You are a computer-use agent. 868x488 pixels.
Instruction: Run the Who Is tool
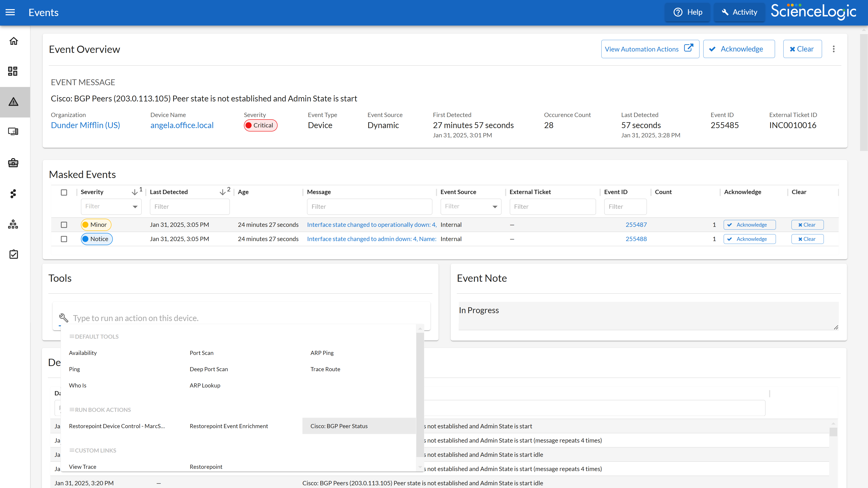[78, 385]
